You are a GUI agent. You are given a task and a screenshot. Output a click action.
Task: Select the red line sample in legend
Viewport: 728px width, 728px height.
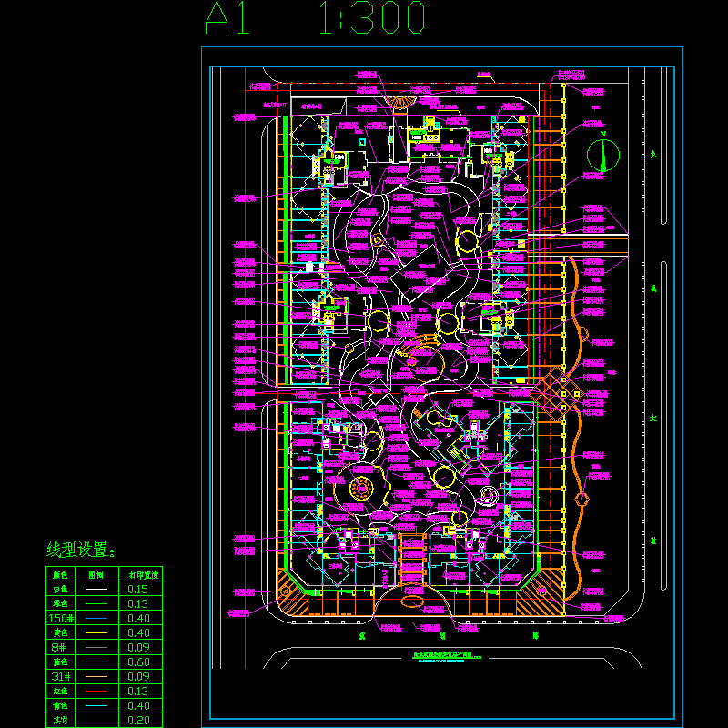click(x=96, y=692)
